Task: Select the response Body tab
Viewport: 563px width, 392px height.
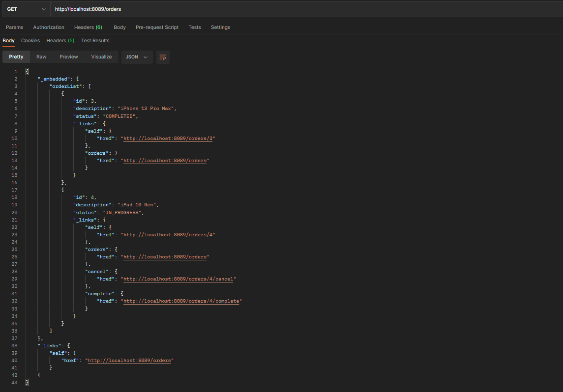Action: (x=9, y=41)
